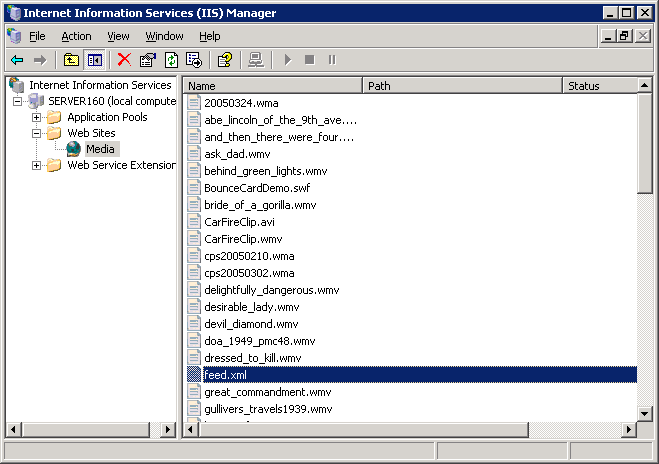The height and width of the screenshot is (464, 659).
Task: Click the Back arrow toolbar button
Action: pyautogui.click(x=17, y=60)
